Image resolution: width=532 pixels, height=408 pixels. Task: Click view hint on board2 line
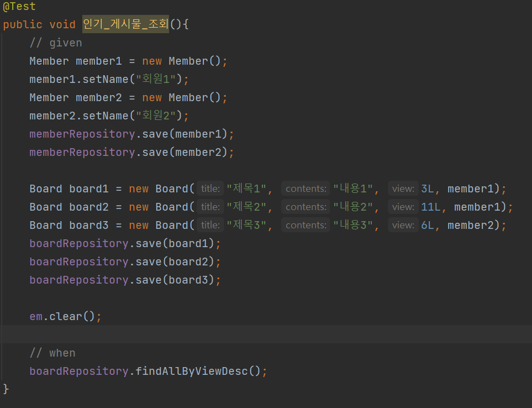(403, 207)
